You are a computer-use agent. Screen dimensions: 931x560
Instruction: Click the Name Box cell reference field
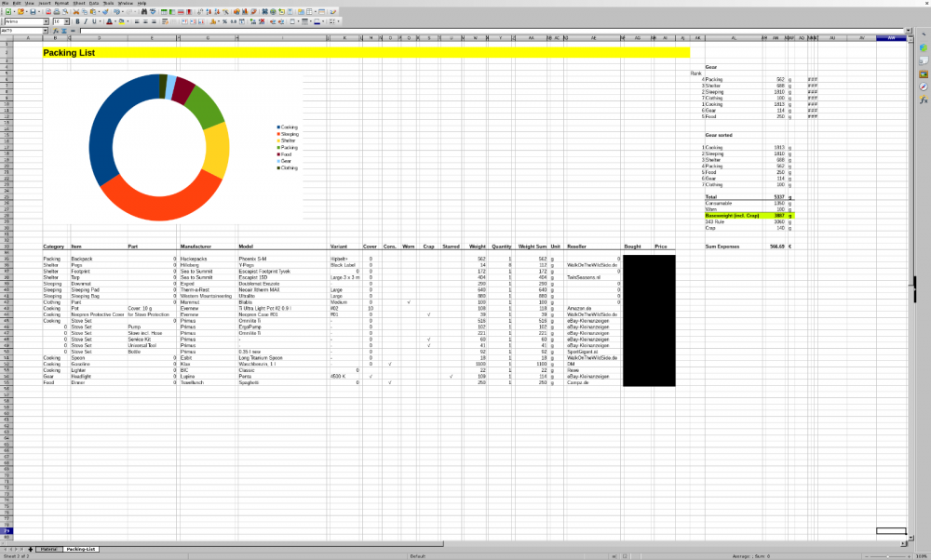point(20,30)
